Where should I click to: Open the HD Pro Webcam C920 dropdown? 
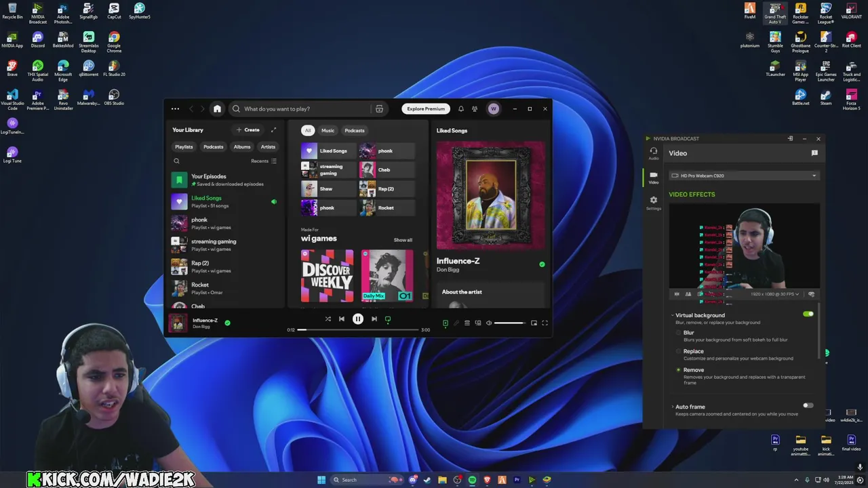pos(744,176)
